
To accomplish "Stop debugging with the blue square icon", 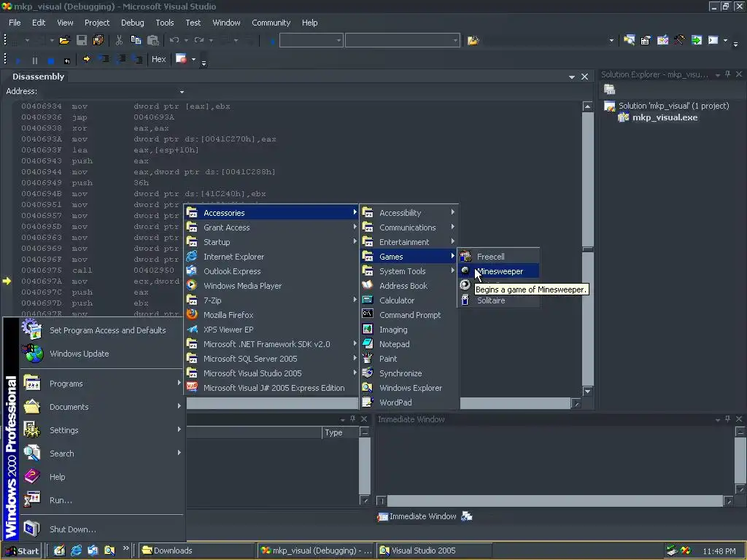I will [51, 61].
